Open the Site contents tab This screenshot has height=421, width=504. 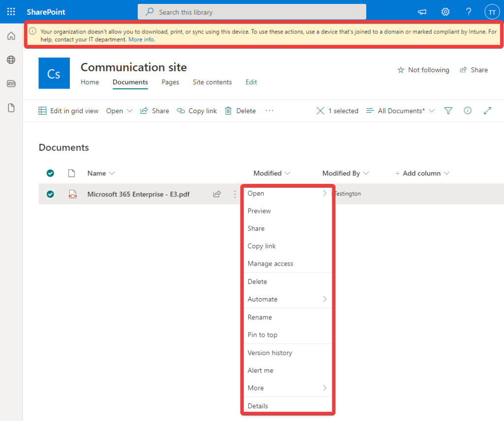tap(212, 82)
